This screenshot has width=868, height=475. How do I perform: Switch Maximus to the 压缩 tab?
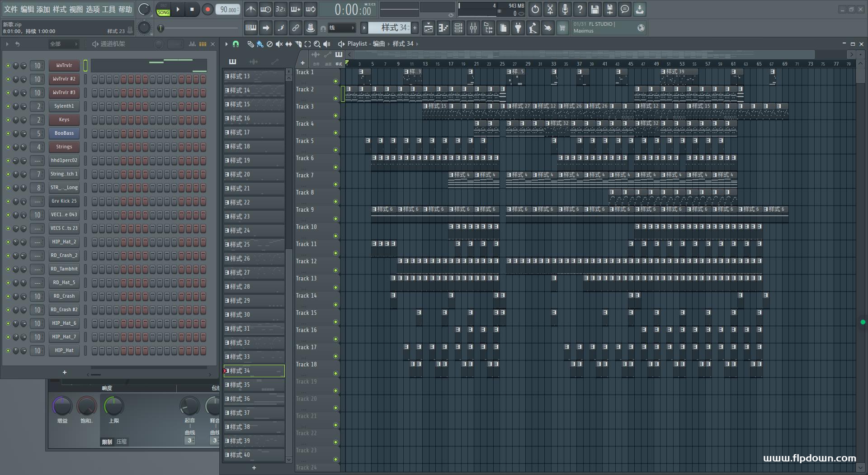(122, 442)
